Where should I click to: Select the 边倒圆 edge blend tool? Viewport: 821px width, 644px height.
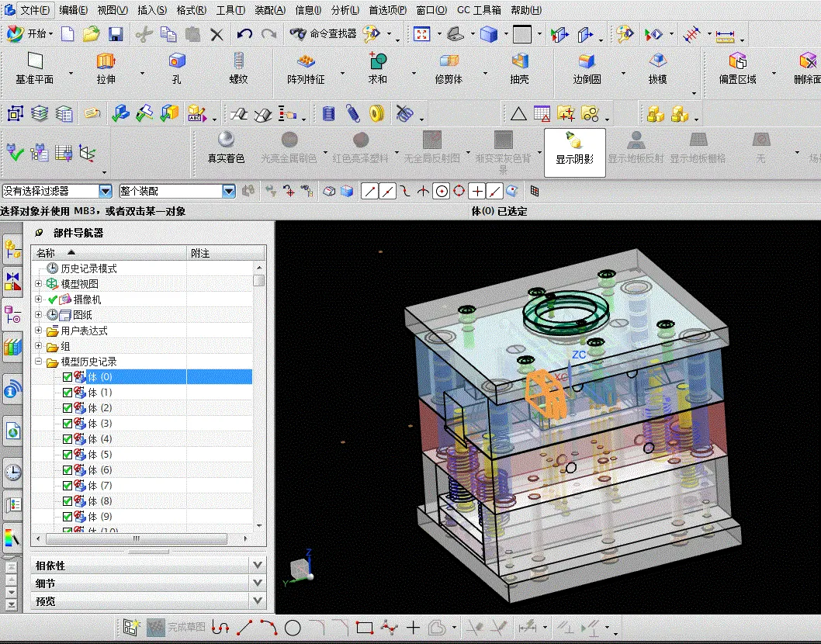click(x=587, y=68)
